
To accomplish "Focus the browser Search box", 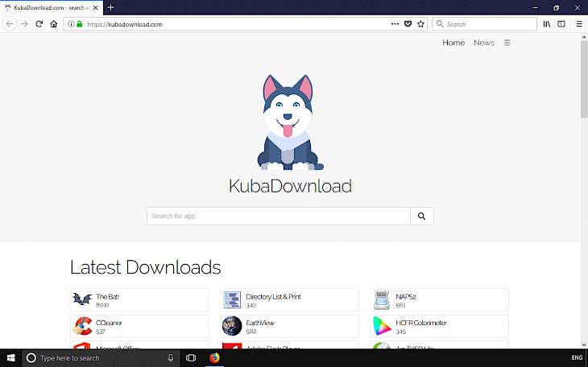I will [x=485, y=24].
